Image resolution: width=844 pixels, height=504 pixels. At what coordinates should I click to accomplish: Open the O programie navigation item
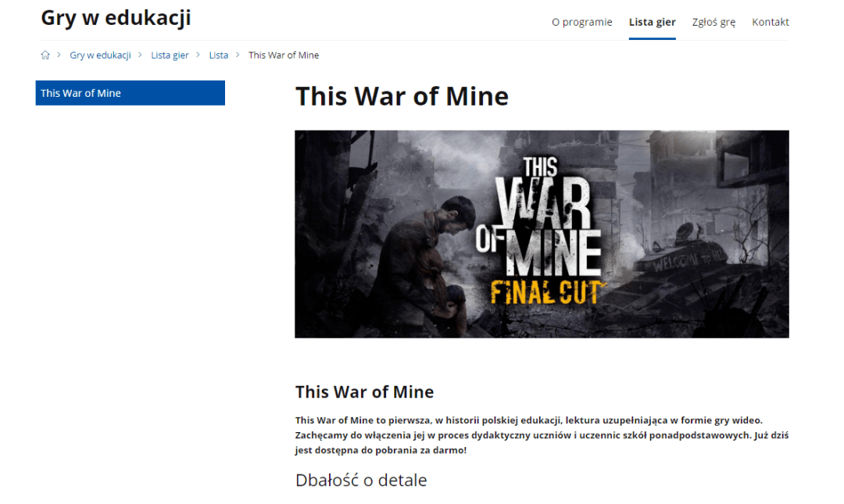tap(582, 22)
